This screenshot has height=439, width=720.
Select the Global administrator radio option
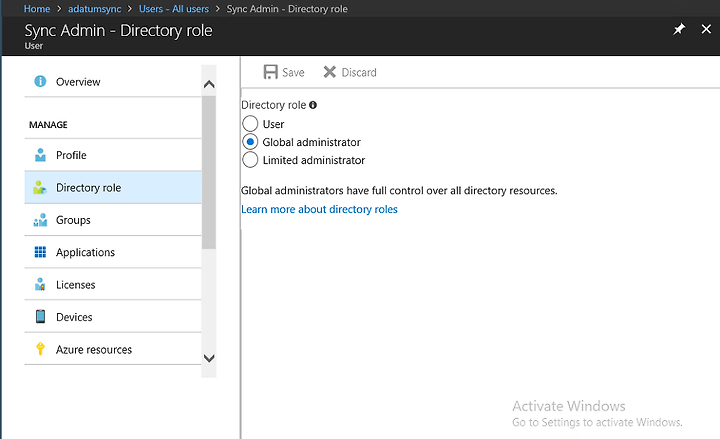coord(250,142)
